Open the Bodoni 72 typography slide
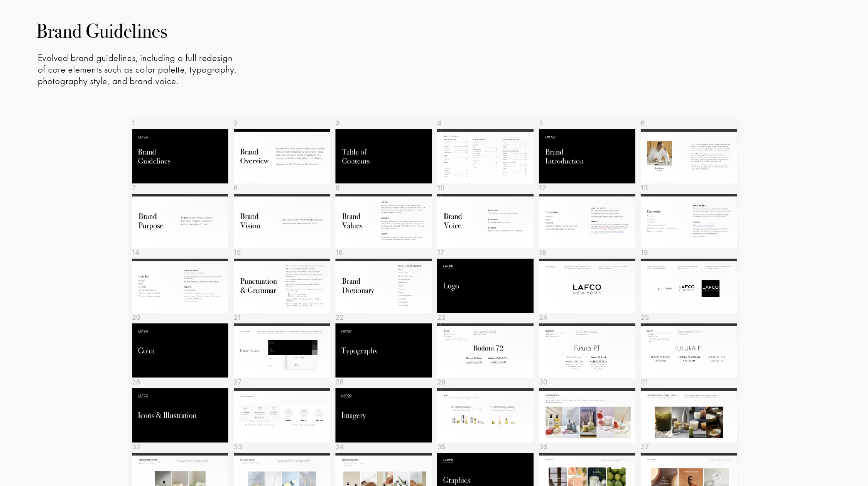This screenshot has width=868, height=486. click(x=485, y=351)
